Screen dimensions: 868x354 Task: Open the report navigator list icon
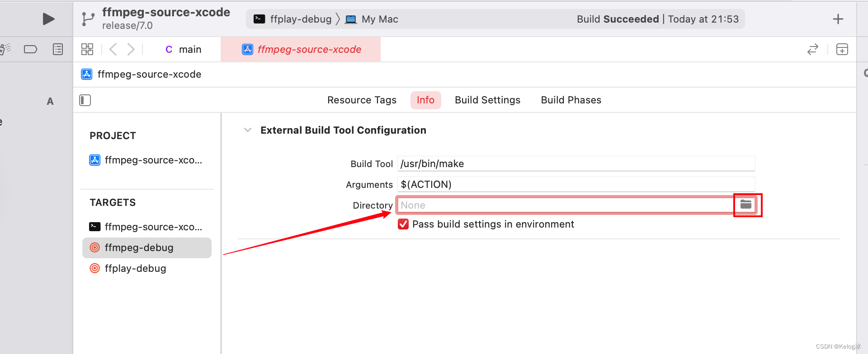point(58,49)
